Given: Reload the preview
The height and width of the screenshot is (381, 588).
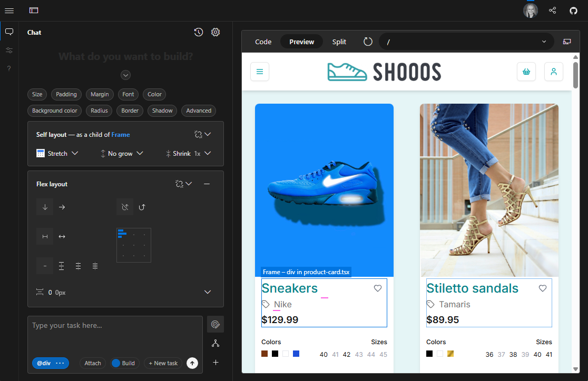Looking at the screenshot, I should click(368, 42).
